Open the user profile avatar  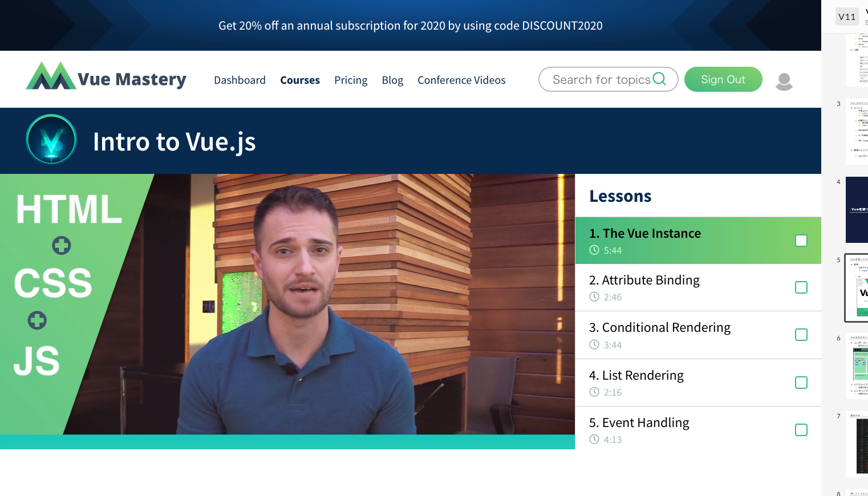(x=784, y=81)
